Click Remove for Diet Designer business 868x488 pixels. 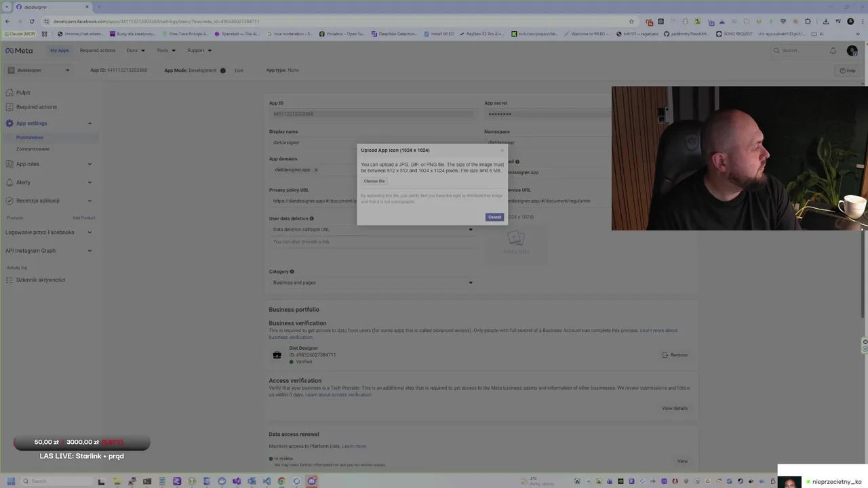(x=675, y=354)
